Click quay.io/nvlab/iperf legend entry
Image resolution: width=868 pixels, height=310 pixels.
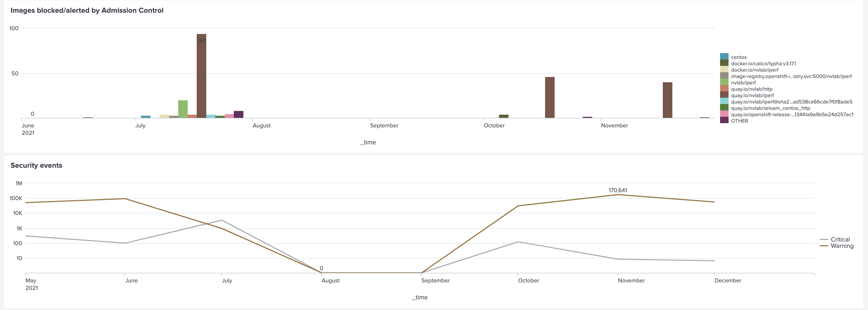[752, 96]
